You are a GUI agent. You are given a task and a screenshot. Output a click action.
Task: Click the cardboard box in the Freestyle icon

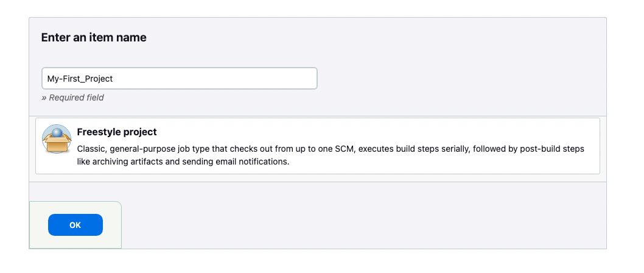point(57,144)
